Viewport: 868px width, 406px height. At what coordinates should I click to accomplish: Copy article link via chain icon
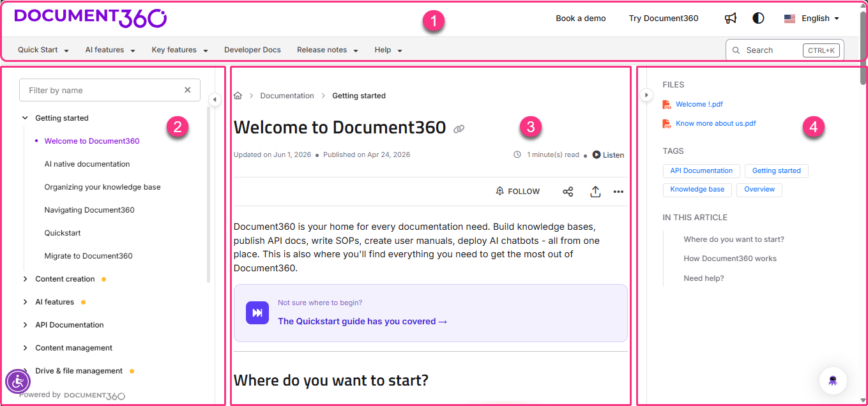coord(459,128)
